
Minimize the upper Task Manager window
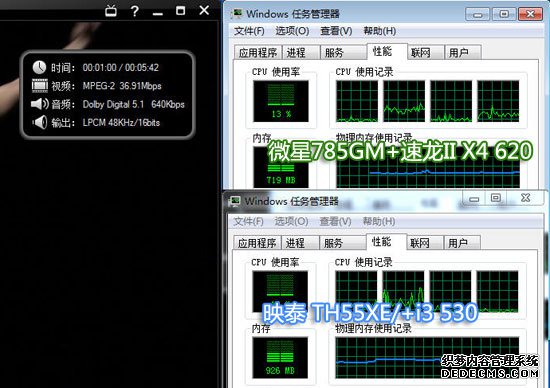tap(477, 14)
